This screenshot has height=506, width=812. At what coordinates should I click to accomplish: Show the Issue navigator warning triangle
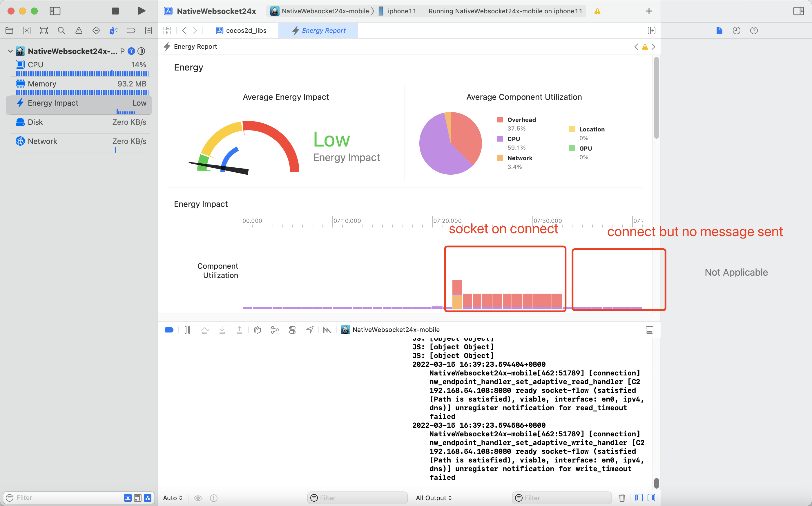(x=79, y=30)
